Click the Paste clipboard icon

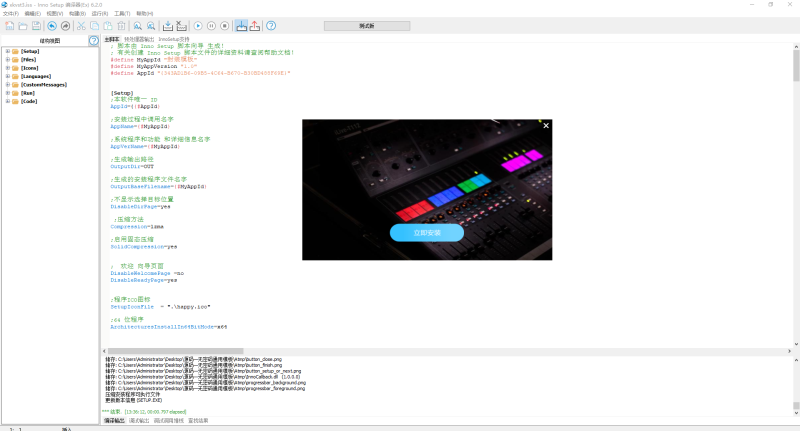pos(108,26)
